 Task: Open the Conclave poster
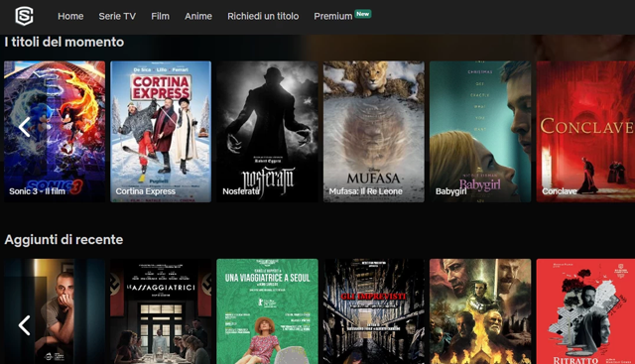(585, 132)
